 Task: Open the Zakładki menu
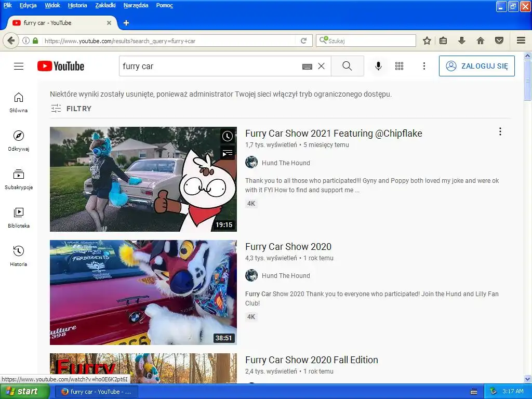(105, 5)
